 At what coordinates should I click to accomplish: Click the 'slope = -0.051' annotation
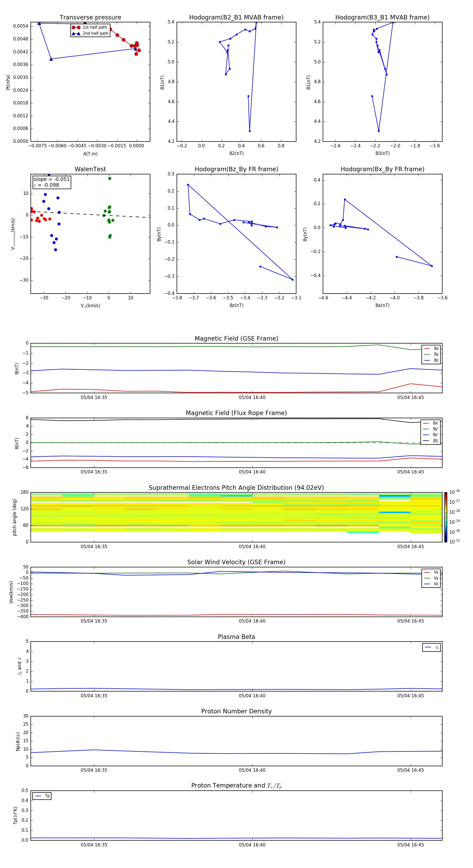(x=52, y=179)
